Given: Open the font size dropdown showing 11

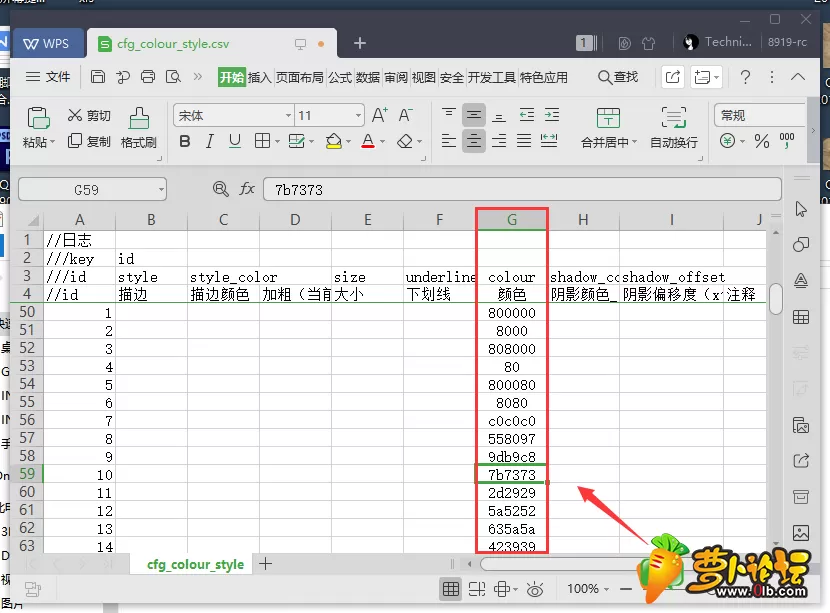Looking at the screenshot, I should [x=358, y=115].
